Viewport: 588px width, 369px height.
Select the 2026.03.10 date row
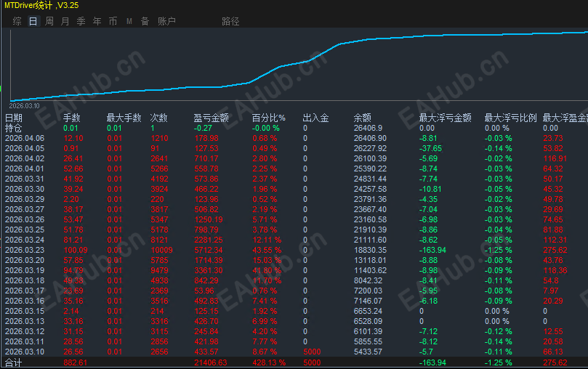click(25, 352)
